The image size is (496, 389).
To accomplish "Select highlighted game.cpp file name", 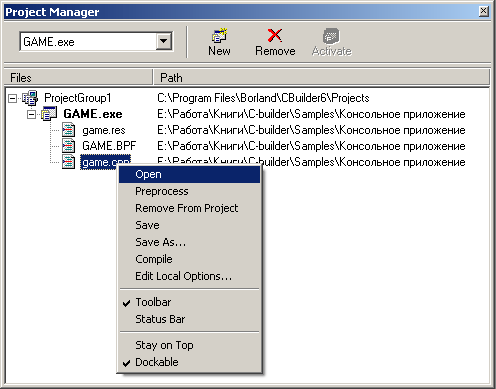I will [x=105, y=162].
